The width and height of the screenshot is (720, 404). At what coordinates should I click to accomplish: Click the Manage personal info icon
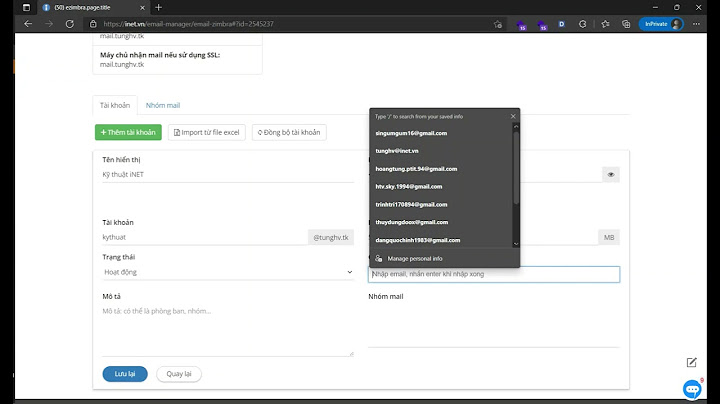(378, 258)
